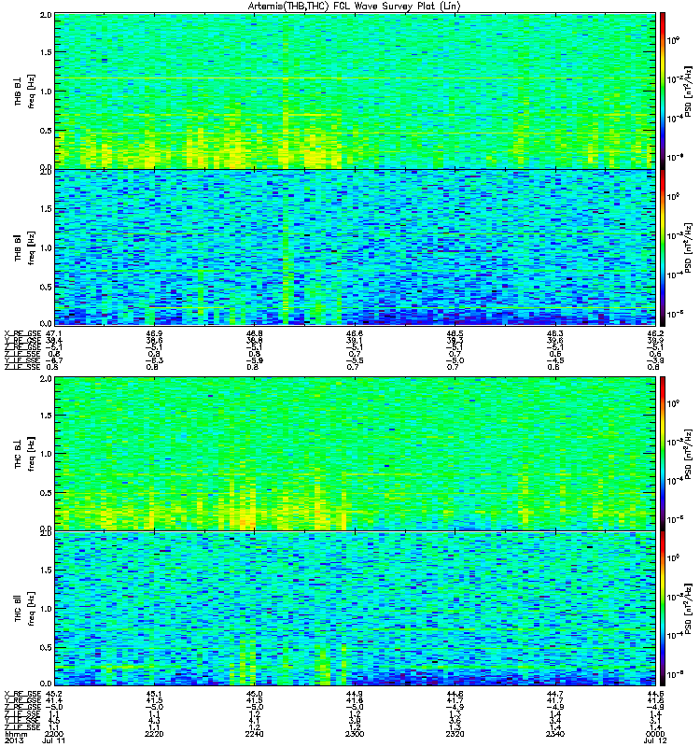Select the THB B-parallel freq axis label
Image resolution: width=700 pixels, height=747 pixels.
[x=24, y=247]
